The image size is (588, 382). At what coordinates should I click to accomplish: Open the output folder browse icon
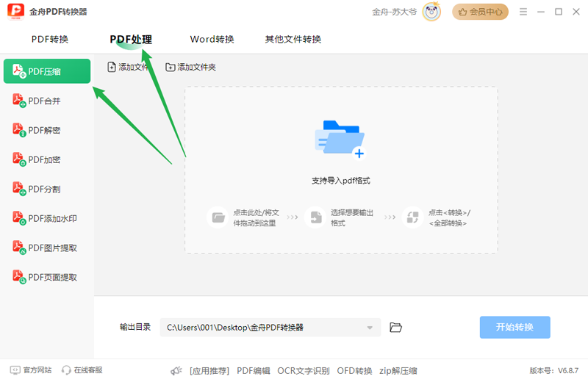pos(395,327)
